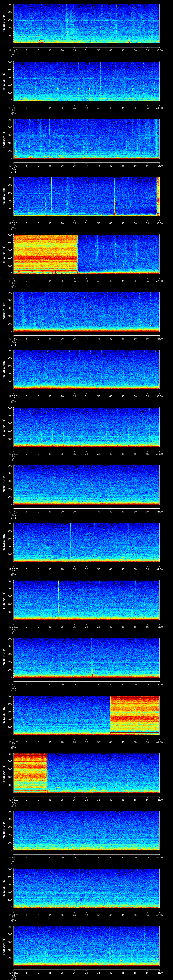Click the spectrogram panel starting at 19:29:00
The height and width of the screenshot is (980, 173).
pyautogui.click(x=86, y=24)
